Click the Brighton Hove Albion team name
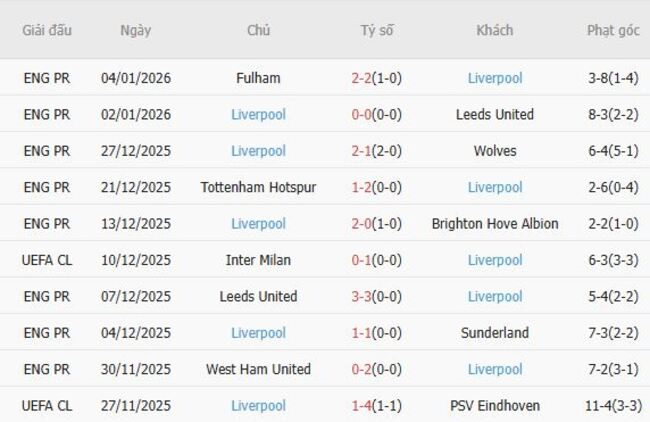Screen dimensions: 650x422 coord(495,224)
